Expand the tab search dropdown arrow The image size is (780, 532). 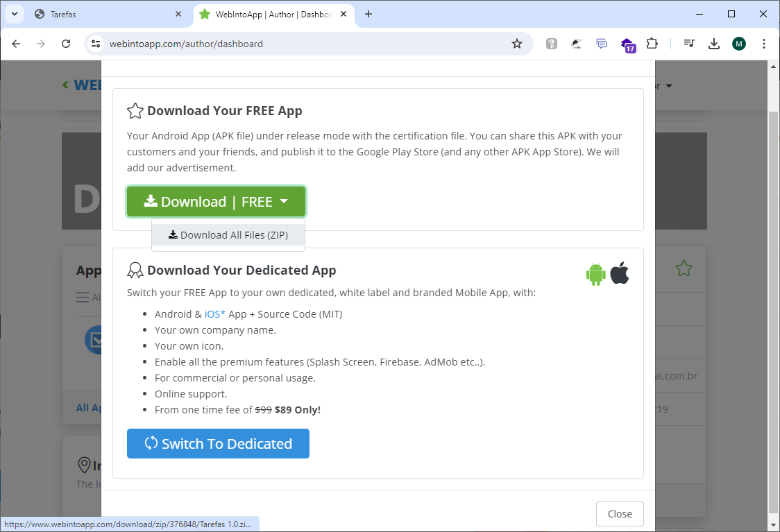tap(15, 14)
